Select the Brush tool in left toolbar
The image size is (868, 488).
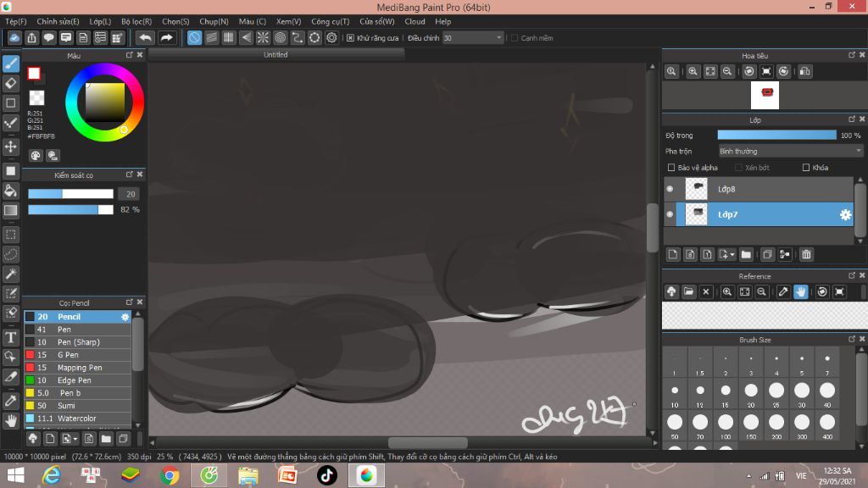(11, 64)
